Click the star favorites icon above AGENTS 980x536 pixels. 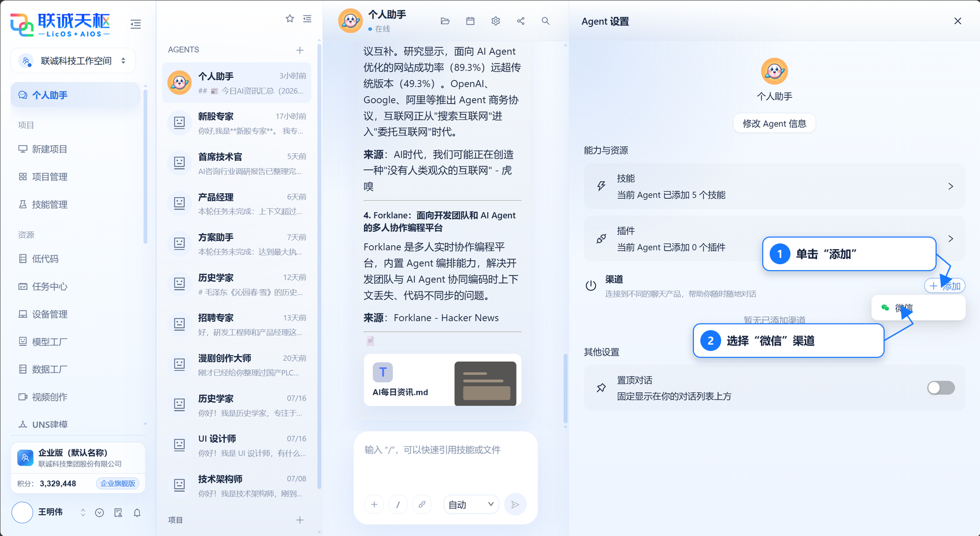pos(290,19)
